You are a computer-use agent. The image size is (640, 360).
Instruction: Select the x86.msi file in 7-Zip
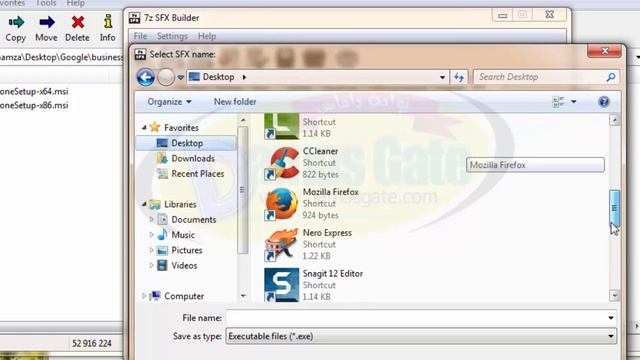34,105
